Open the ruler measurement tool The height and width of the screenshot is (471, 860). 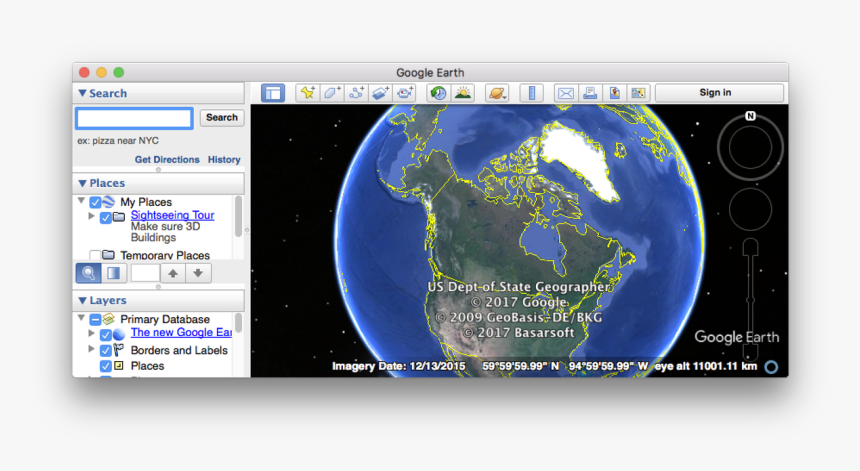tap(531, 93)
